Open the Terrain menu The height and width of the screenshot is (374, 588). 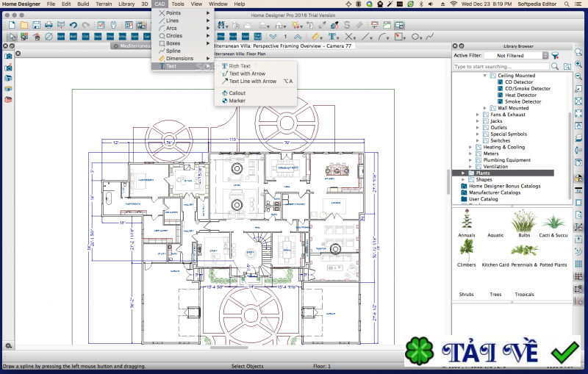tap(104, 4)
